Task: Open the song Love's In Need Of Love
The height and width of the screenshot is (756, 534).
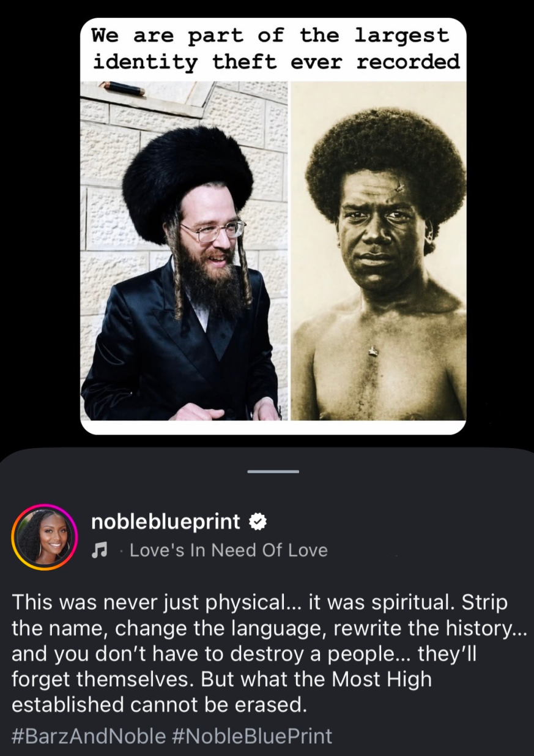Action: pyautogui.click(x=229, y=550)
